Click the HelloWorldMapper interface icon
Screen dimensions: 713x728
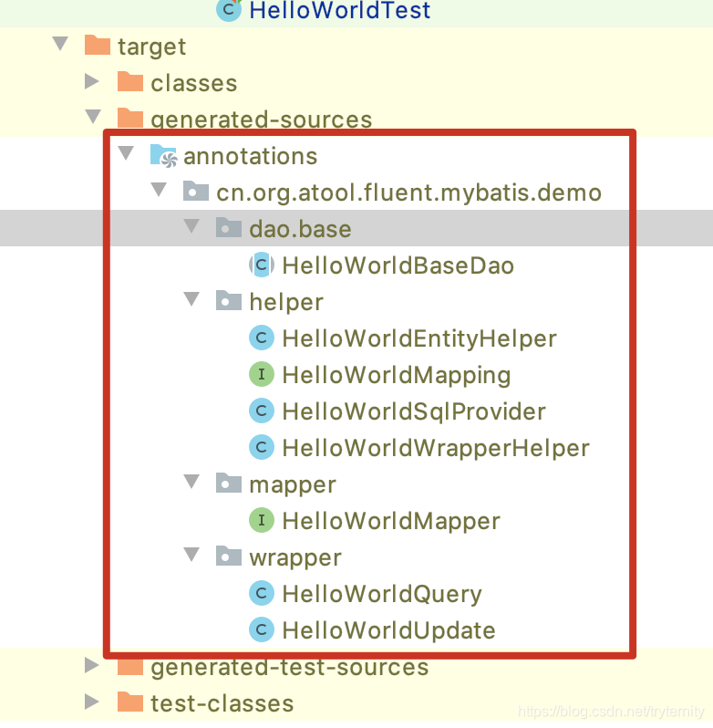pyautogui.click(x=262, y=520)
